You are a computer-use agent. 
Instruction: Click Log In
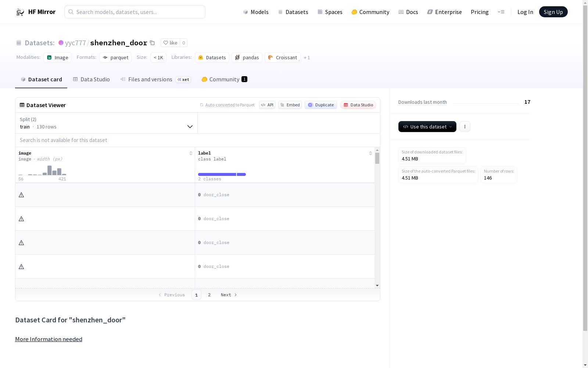tap(525, 12)
